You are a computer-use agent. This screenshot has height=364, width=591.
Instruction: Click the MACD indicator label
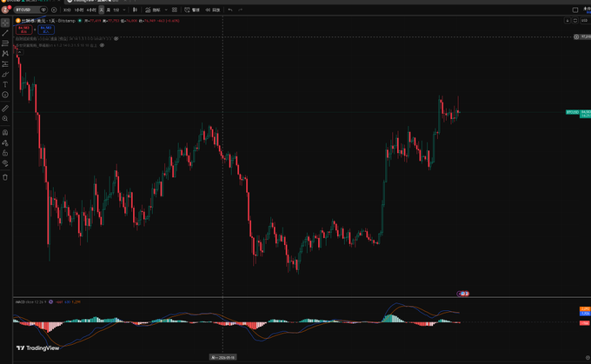(x=31, y=301)
